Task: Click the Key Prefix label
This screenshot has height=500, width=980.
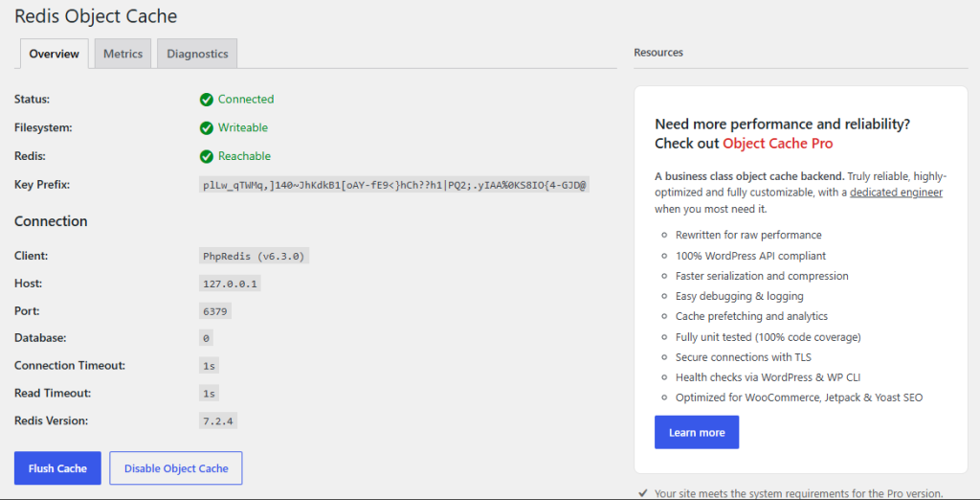Action: coord(42,185)
